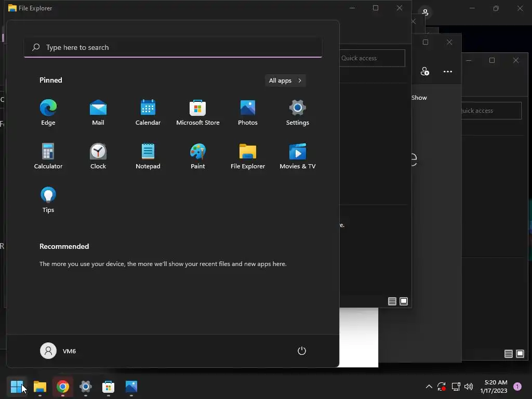Set rear Explorer window to details view
Viewport: 532px width, 399px height.
508,354
